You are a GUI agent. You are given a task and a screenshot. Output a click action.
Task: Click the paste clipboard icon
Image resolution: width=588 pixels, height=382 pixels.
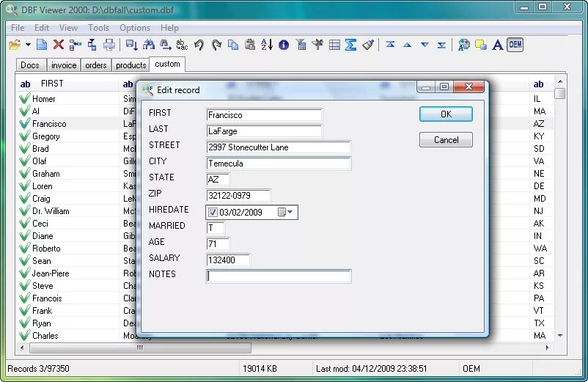[x=250, y=45]
